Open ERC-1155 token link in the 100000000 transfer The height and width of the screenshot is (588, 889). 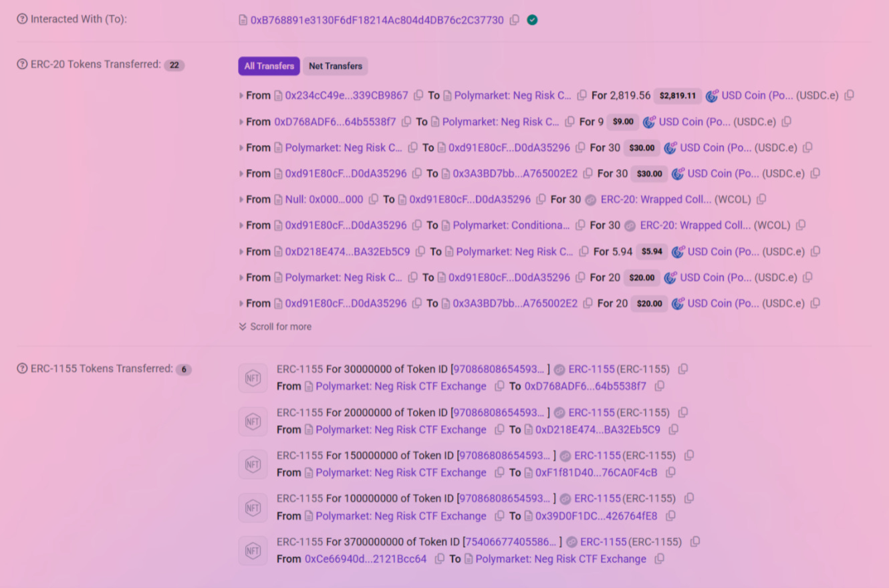click(x=598, y=498)
